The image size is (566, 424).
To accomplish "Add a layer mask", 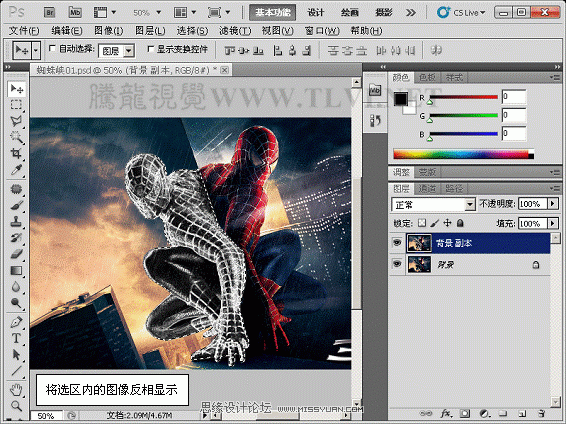I will click(465, 413).
